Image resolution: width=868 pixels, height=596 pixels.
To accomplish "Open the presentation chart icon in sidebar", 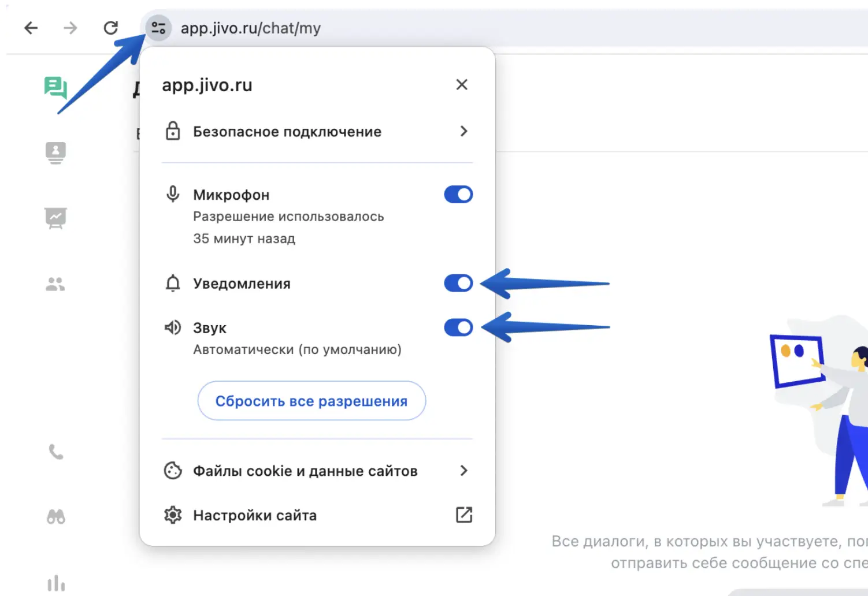I will coord(55,218).
